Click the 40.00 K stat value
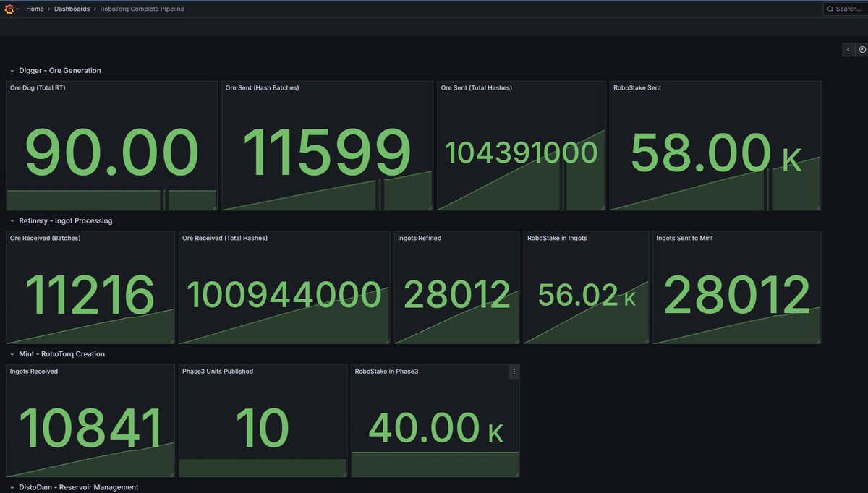This screenshot has width=868, height=493. coord(435,428)
